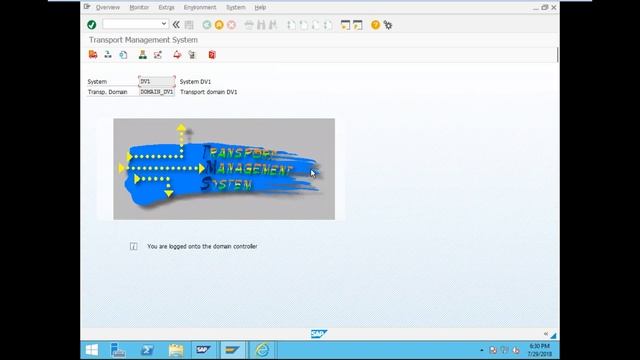Image resolution: width=640 pixels, height=360 pixels.
Task: Click the green Enter checkmark icon
Action: tap(91, 25)
